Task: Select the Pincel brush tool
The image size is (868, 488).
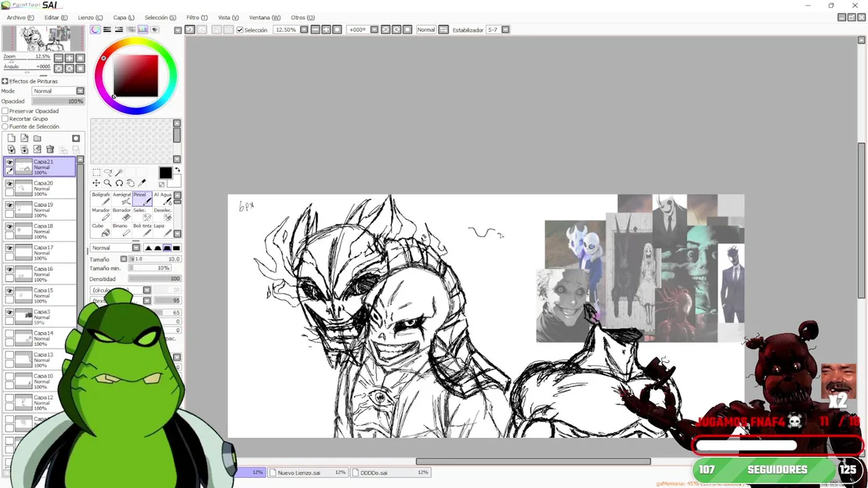Action: pyautogui.click(x=142, y=198)
